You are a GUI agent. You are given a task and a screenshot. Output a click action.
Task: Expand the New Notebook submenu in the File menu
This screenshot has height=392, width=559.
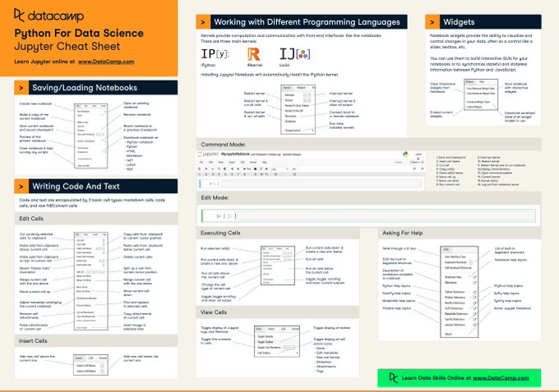[x=91, y=111]
